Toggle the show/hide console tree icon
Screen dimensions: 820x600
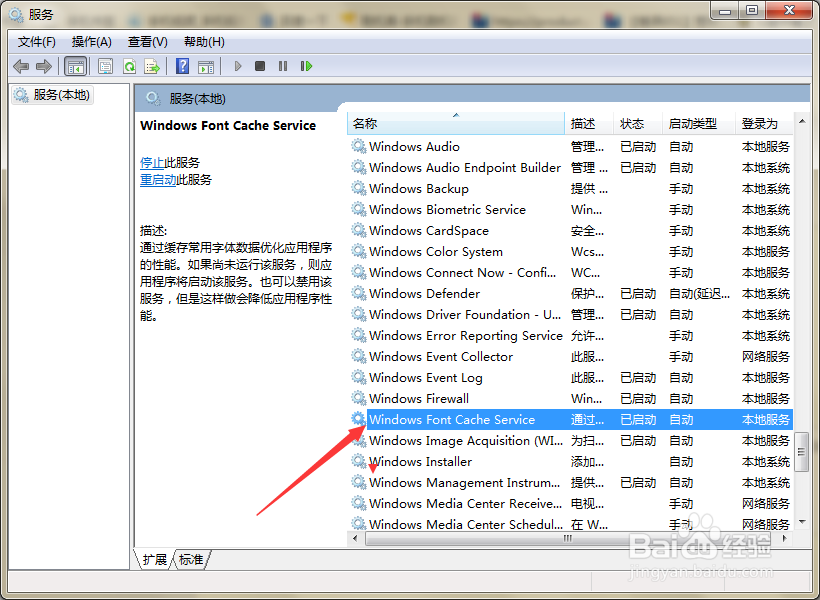[75, 66]
